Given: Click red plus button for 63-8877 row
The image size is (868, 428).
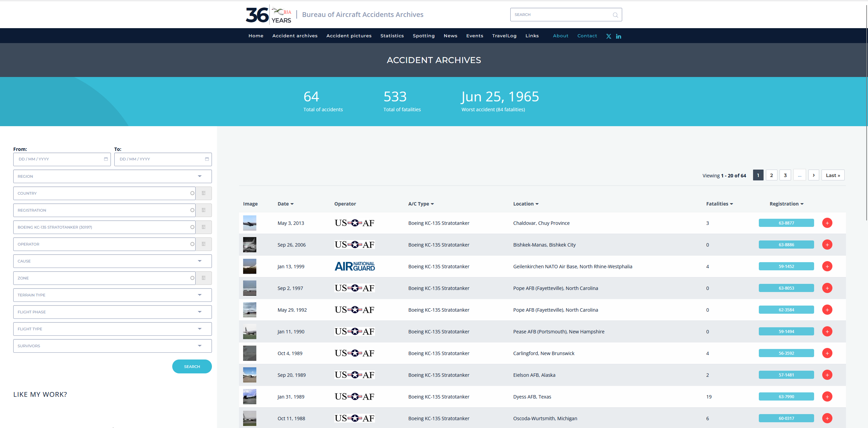Looking at the screenshot, I should pos(827,223).
